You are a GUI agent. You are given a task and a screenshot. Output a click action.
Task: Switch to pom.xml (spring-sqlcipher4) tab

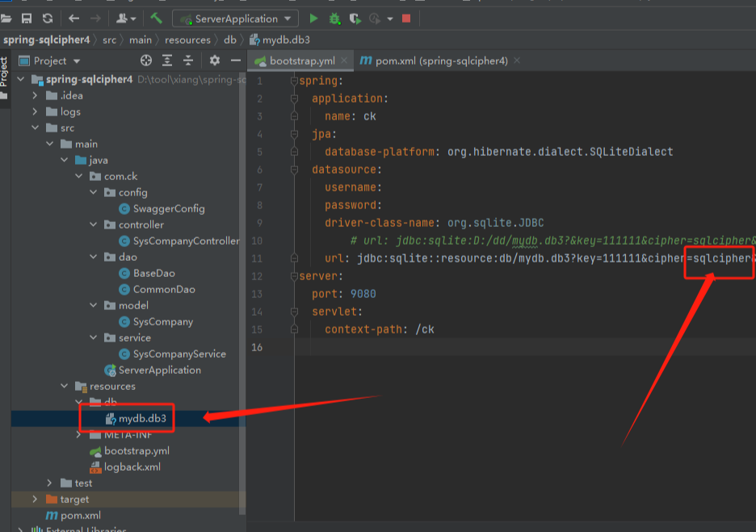tap(441, 61)
